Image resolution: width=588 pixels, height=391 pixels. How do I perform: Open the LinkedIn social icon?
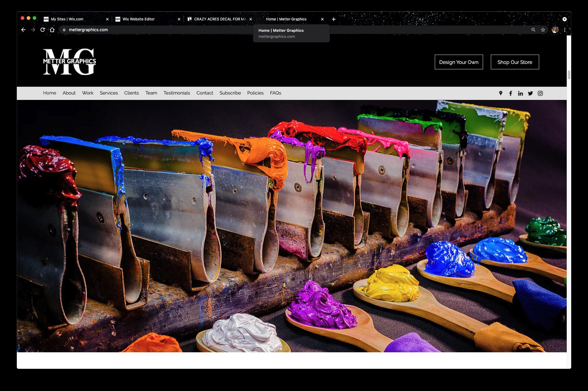pos(520,93)
